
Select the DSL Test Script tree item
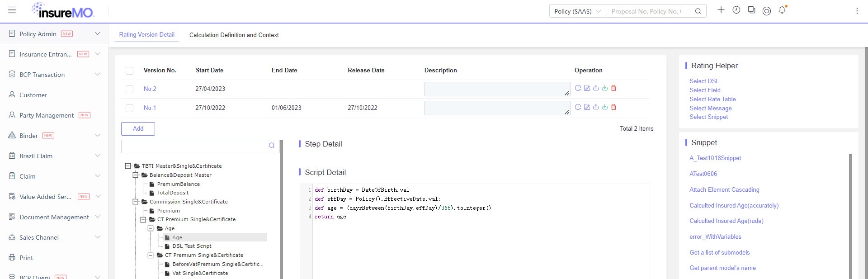[x=192, y=246]
